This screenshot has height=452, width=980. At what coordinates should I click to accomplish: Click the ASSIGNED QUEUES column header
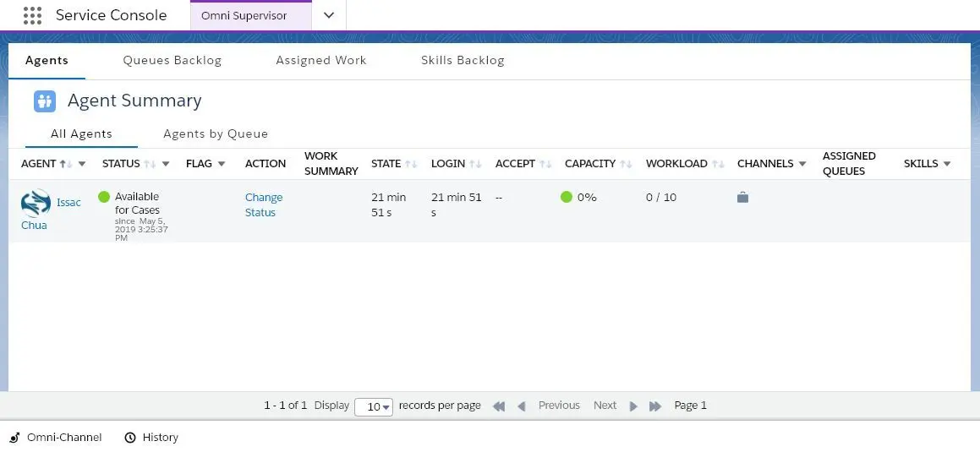[x=849, y=164]
